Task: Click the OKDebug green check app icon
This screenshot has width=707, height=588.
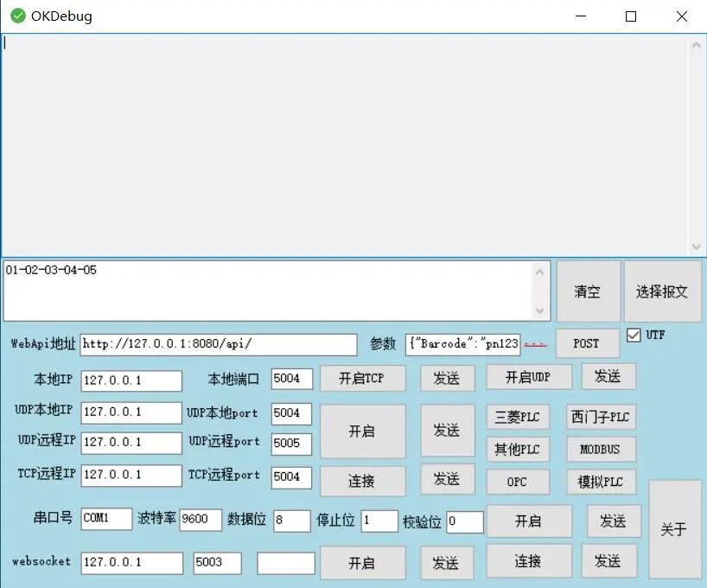Action: coord(18,16)
